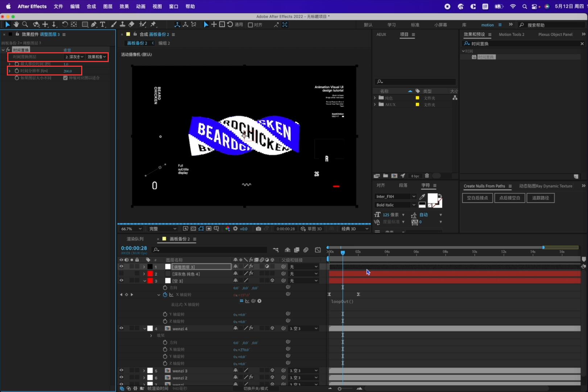Hide the wenzi 2 layer
Image resolution: width=588 pixels, height=392 pixels.
(121, 378)
